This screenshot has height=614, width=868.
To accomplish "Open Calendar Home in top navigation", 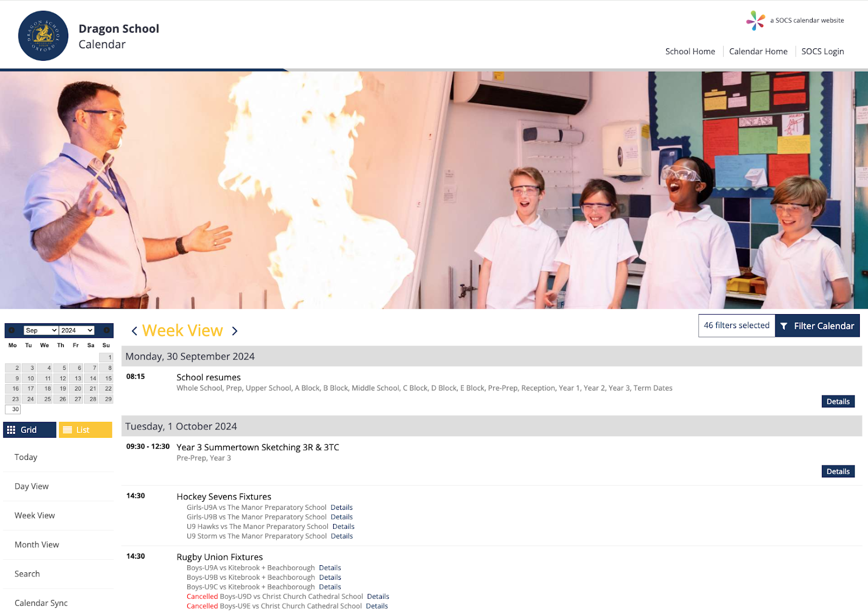I will (758, 52).
